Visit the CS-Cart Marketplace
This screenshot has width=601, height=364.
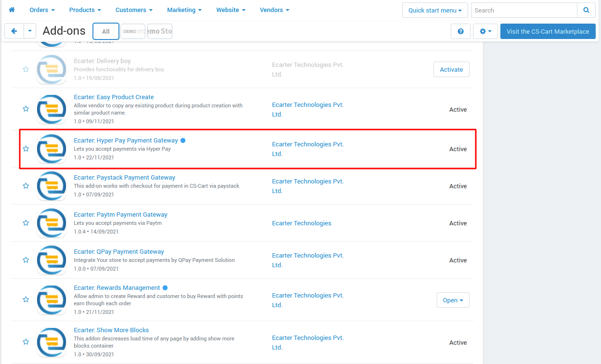pos(548,31)
